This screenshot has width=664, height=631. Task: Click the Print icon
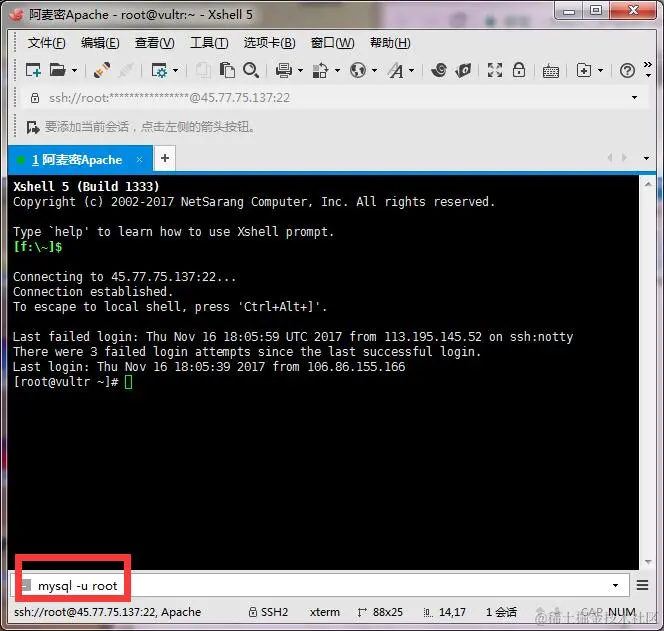284,70
